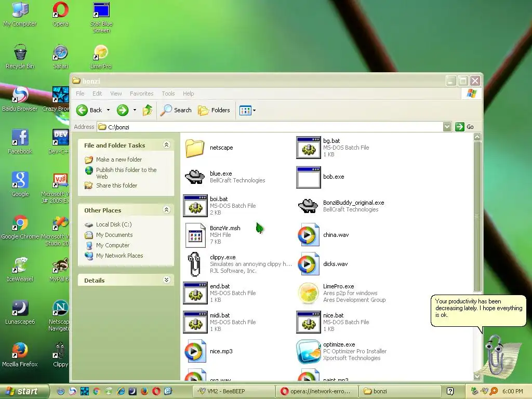Click scrollbar up arrow in bonzi window
The height and width of the screenshot is (399, 532).
tap(477, 137)
